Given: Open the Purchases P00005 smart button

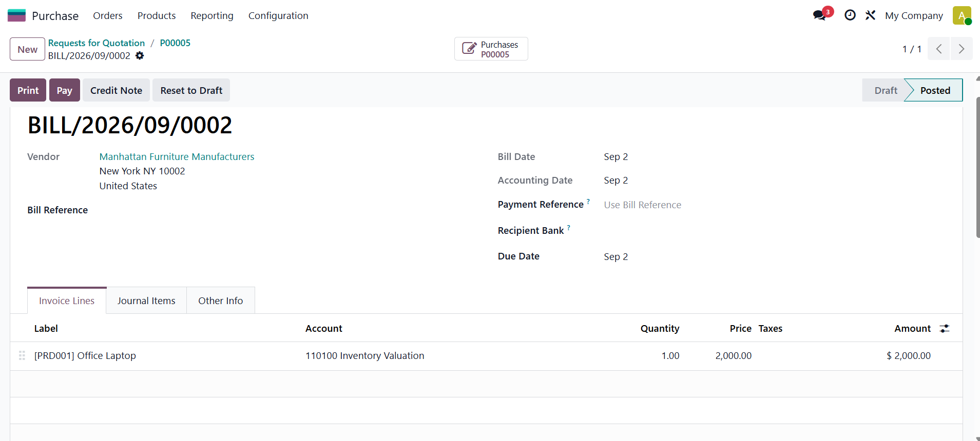Looking at the screenshot, I should click(x=491, y=49).
